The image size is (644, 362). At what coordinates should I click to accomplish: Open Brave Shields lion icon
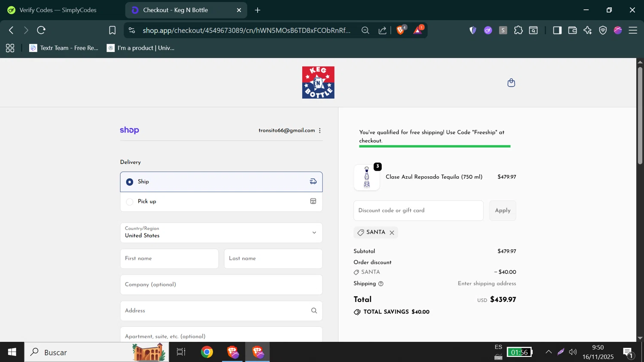point(401,30)
